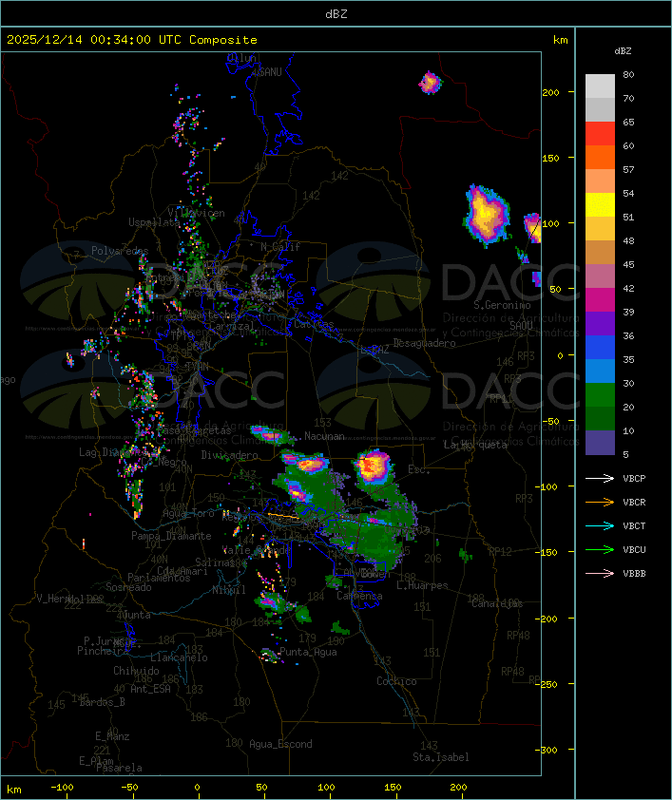Click the VBCU legend label
Viewport: 672px width, 800px height.
coord(634,549)
